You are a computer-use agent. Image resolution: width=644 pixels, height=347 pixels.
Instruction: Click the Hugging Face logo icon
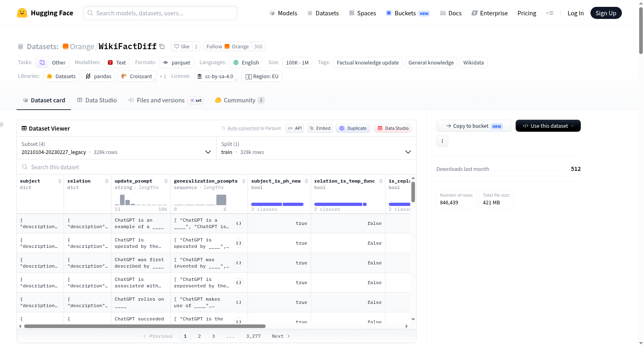click(x=22, y=13)
